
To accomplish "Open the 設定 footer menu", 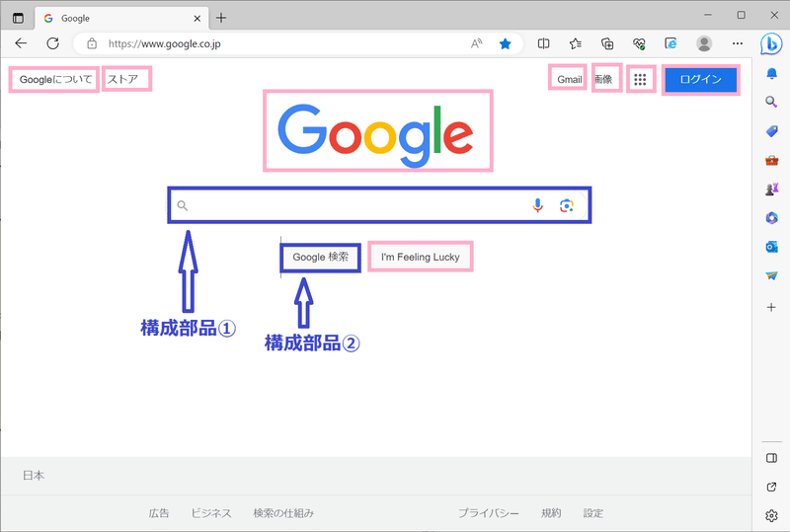I will click(x=593, y=513).
